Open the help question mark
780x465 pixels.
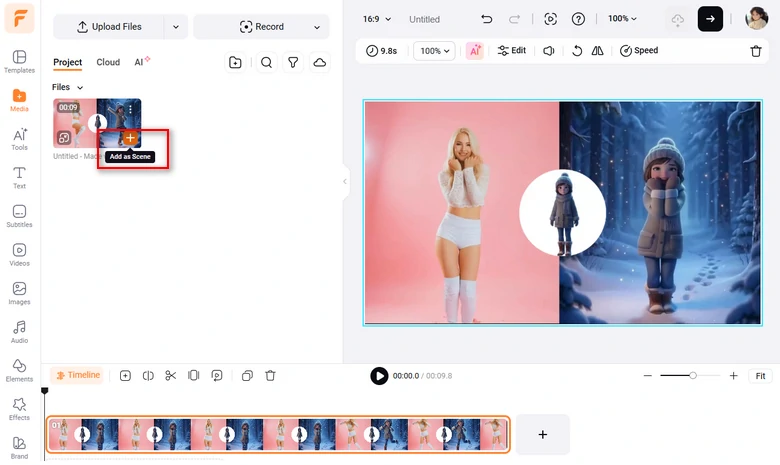coord(578,19)
